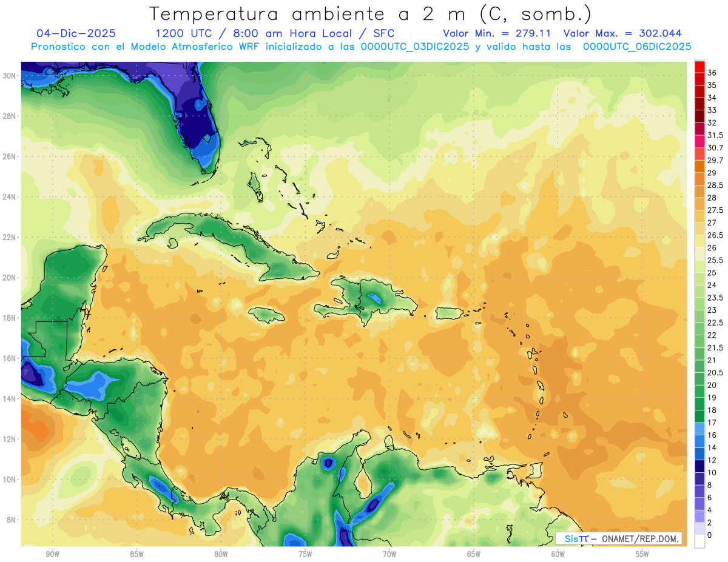Click legend value 28.5

[715, 185]
